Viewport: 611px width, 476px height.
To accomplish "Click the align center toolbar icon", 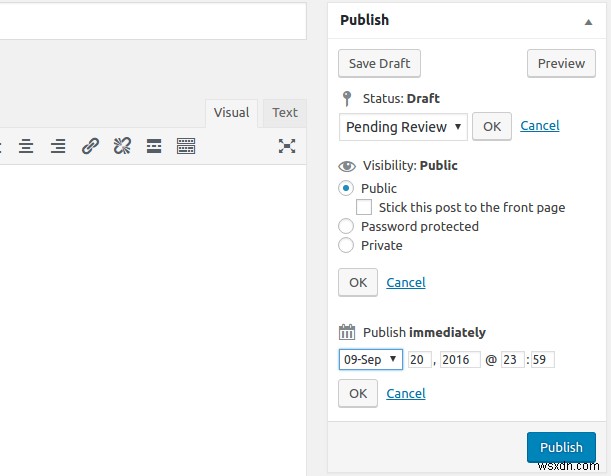I will (x=26, y=146).
